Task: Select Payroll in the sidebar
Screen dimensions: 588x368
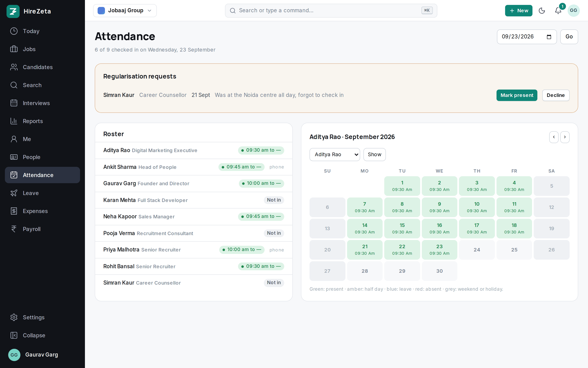Action: tap(42, 229)
